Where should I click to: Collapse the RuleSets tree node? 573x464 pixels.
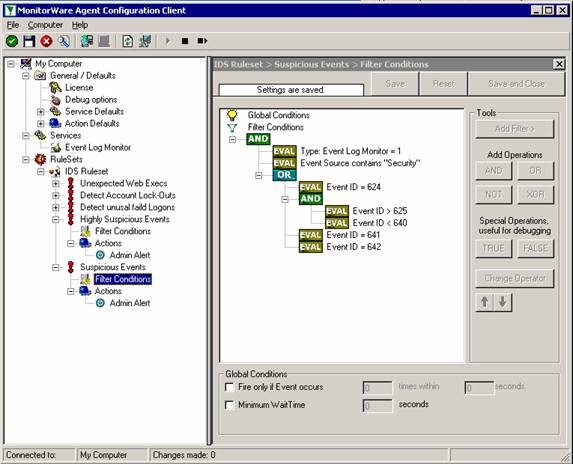pyautogui.click(x=26, y=160)
